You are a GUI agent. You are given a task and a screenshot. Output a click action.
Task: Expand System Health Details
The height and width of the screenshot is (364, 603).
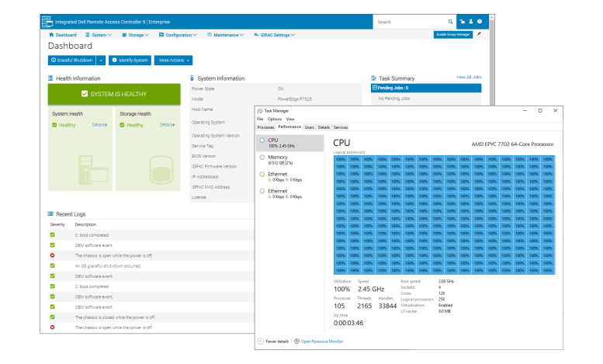point(99,125)
